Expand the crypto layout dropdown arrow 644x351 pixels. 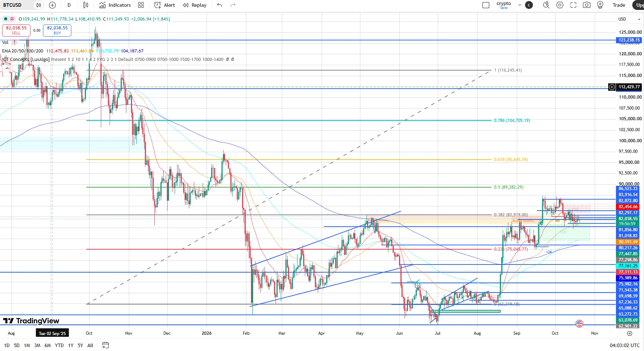pos(520,5)
